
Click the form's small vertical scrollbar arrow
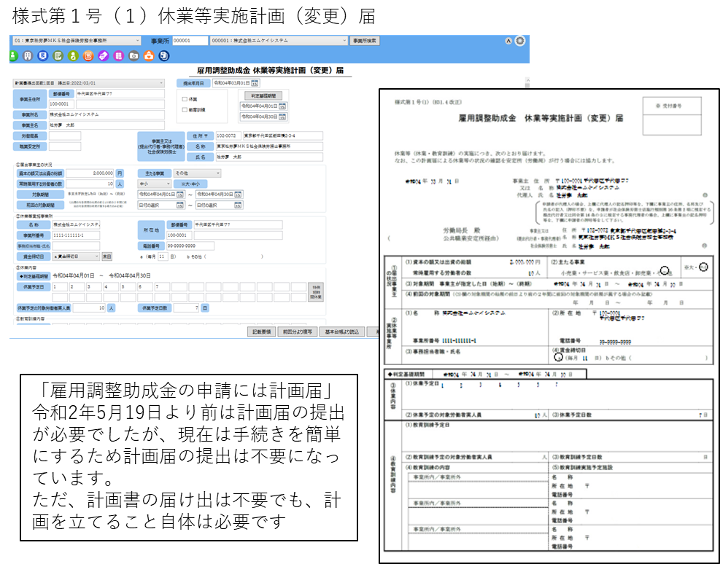click(528, 81)
